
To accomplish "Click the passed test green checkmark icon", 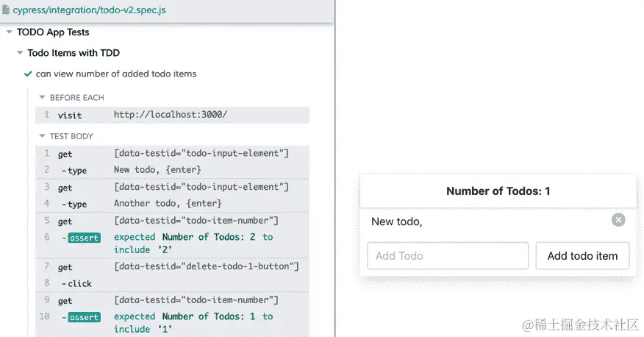I will 28,74.
